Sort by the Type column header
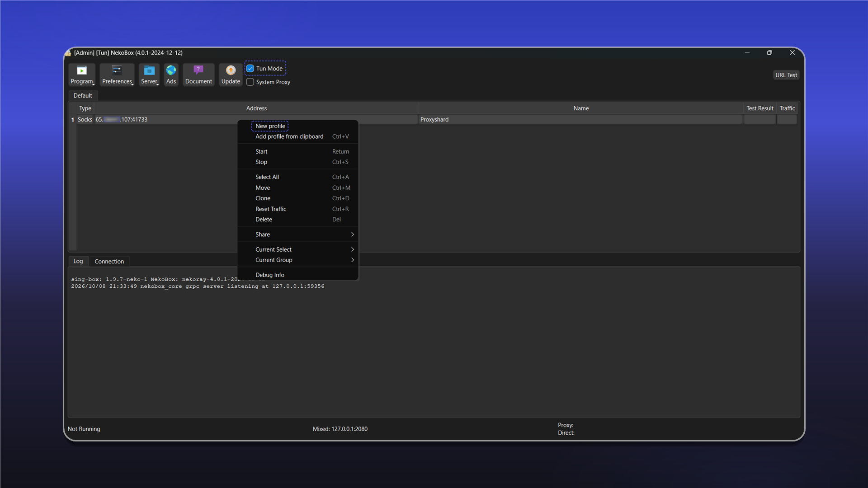 tap(85, 108)
